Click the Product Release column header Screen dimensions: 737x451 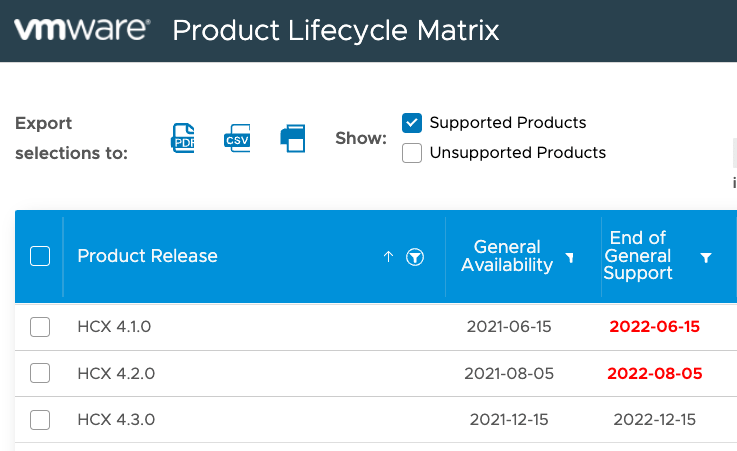point(147,256)
